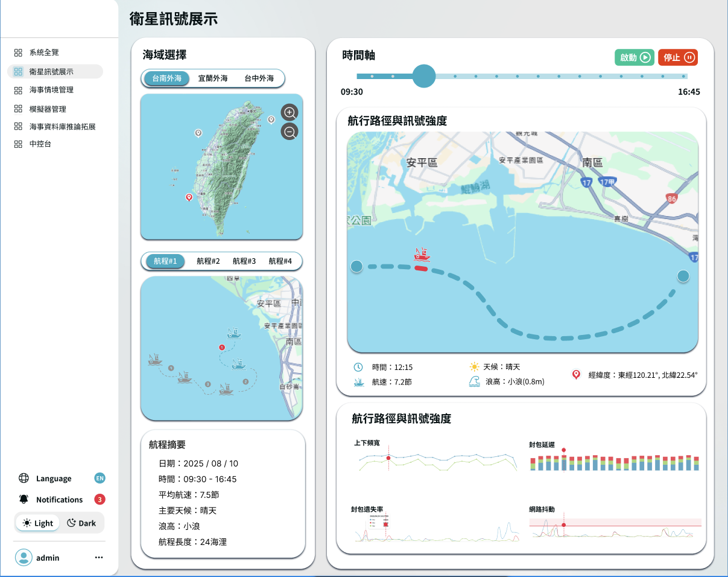Click the admin user avatar icon
The width and height of the screenshot is (728, 577).
pyautogui.click(x=24, y=558)
